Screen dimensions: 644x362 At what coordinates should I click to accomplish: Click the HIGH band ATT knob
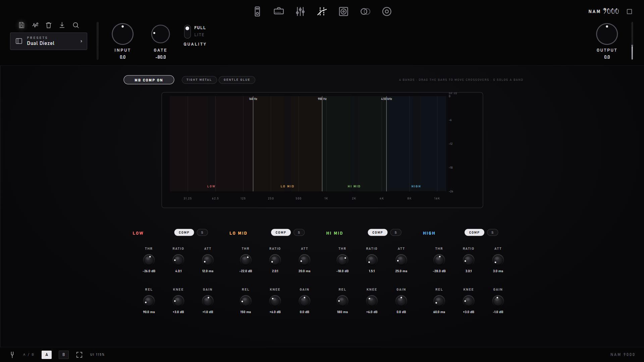point(498,260)
